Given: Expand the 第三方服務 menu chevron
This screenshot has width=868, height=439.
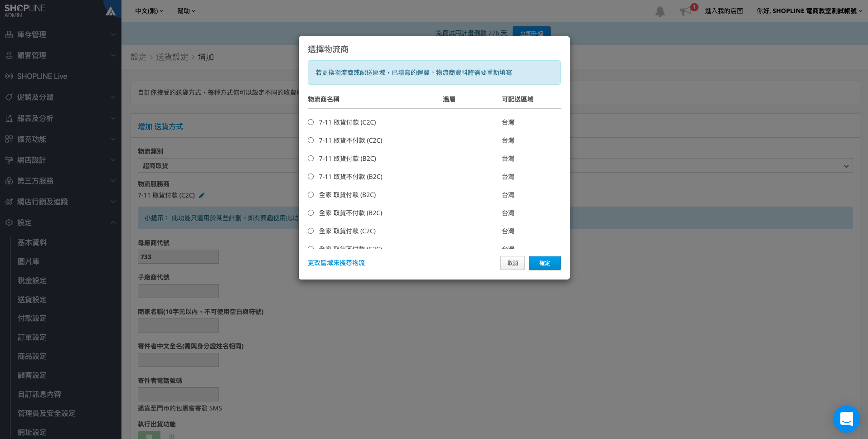Looking at the screenshot, I should coord(113,181).
